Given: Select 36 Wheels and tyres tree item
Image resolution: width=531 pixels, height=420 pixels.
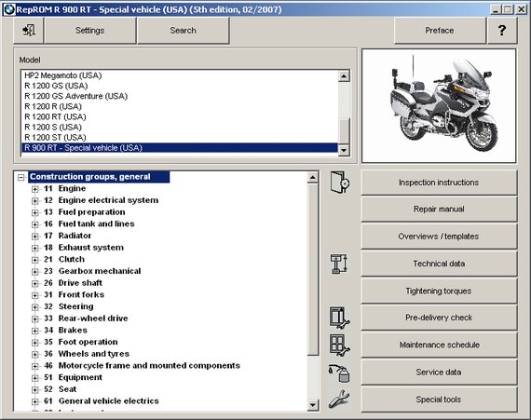Looking at the screenshot, I should point(87,354).
